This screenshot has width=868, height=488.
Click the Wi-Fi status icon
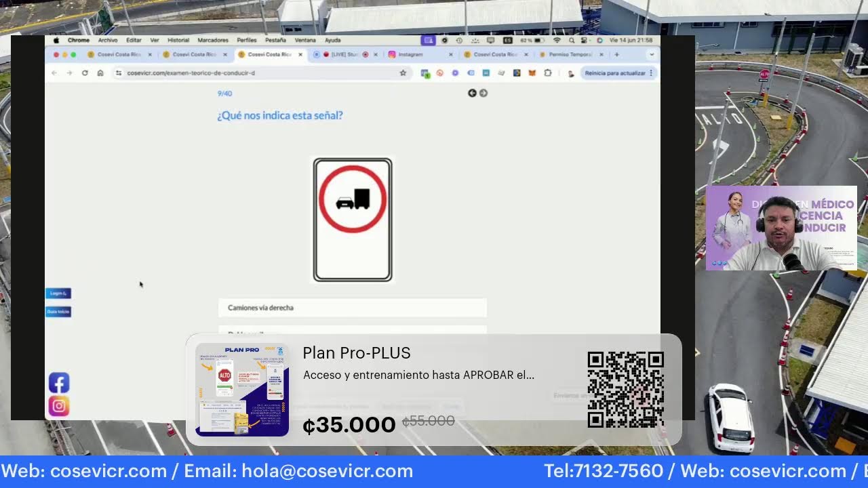click(557, 40)
